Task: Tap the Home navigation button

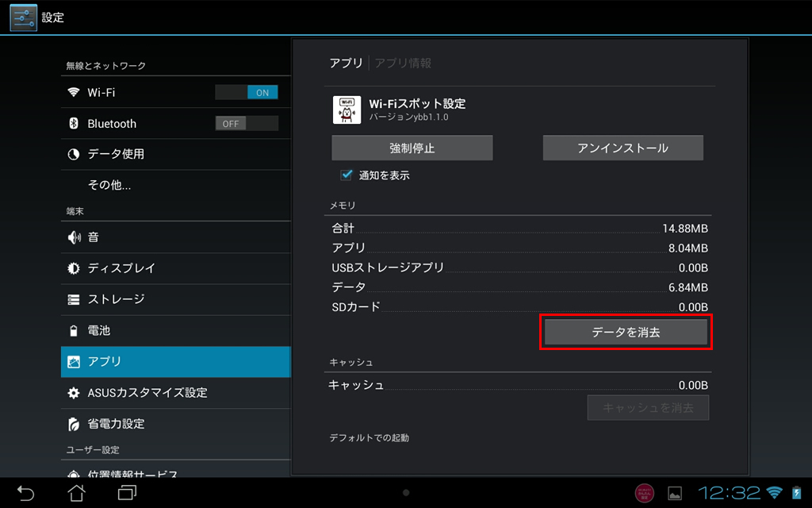Action: click(x=77, y=492)
